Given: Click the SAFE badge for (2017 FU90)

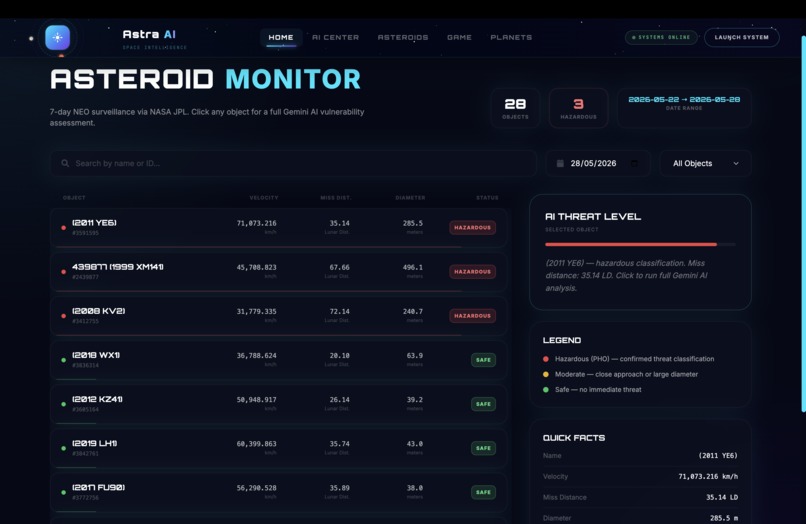Looking at the screenshot, I should (483, 493).
